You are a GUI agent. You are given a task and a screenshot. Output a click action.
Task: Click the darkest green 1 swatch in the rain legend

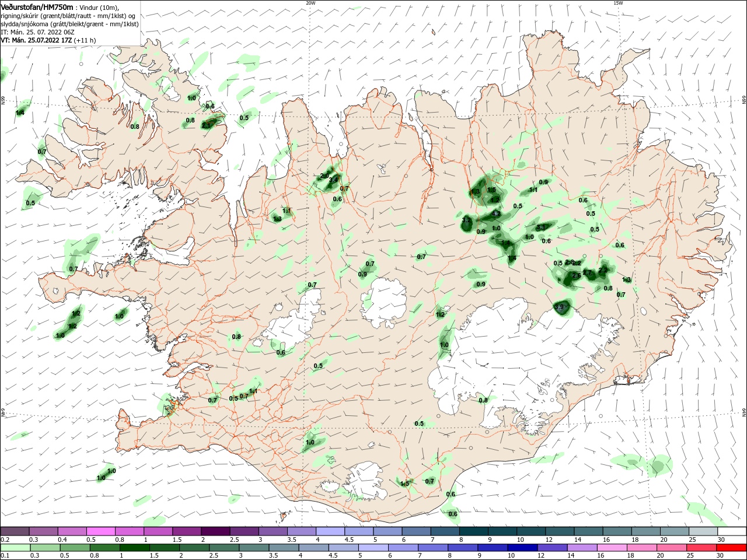(x=134, y=547)
